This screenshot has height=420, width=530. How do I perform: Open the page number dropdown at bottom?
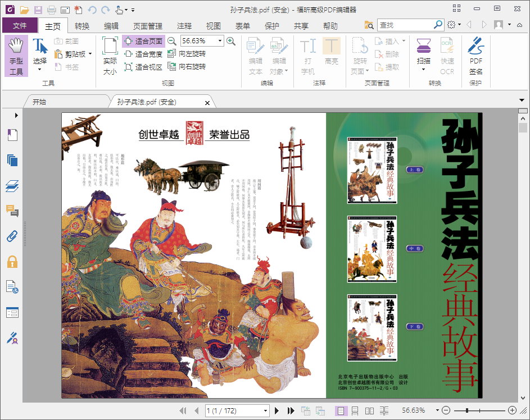(x=266, y=411)
